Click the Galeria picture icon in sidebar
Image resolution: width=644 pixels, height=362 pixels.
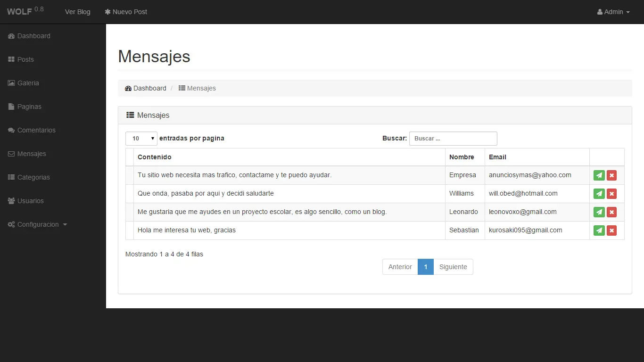click(x=11, y=83)
